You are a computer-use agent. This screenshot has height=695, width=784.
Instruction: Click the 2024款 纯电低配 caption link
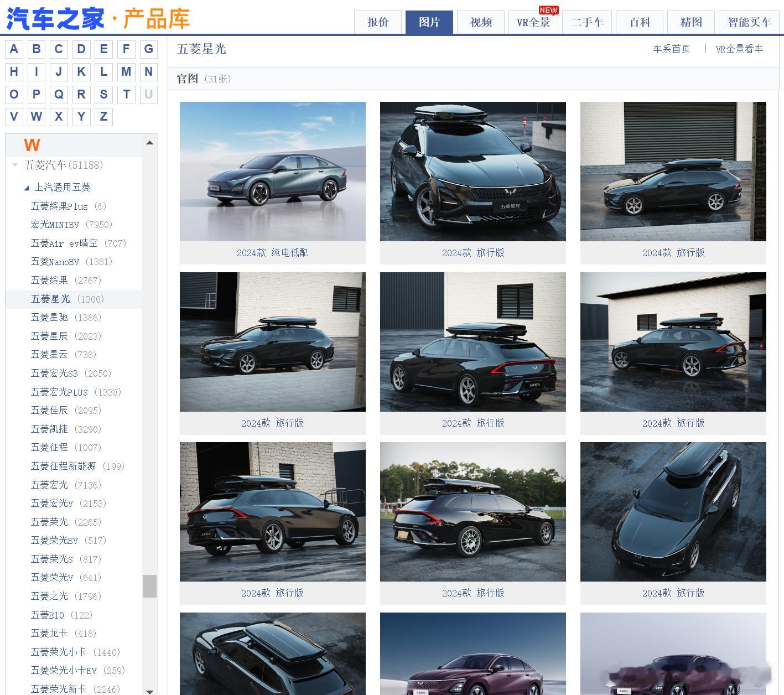(x=273, y=252)
